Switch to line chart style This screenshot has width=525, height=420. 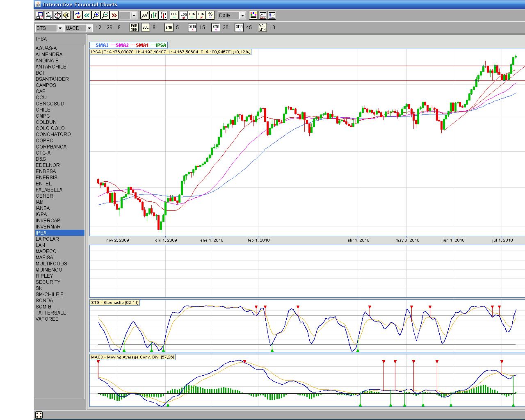coord(145,15)
